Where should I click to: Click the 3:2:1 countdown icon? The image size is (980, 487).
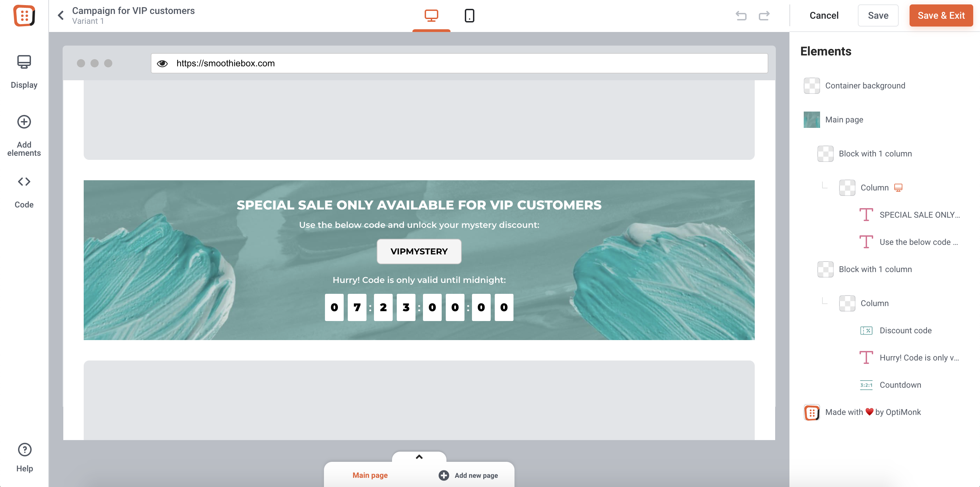tap(866, 385)
